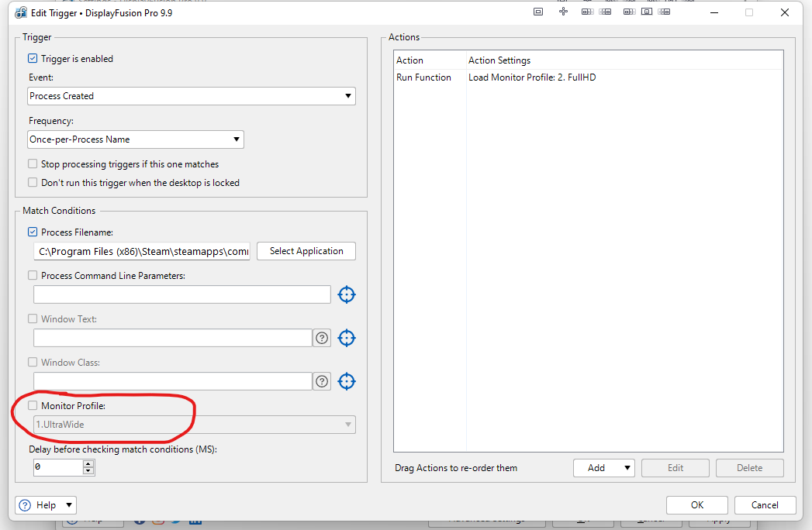
Task: Open the Event dropdown showing Process Created
Action: [191, 96]
